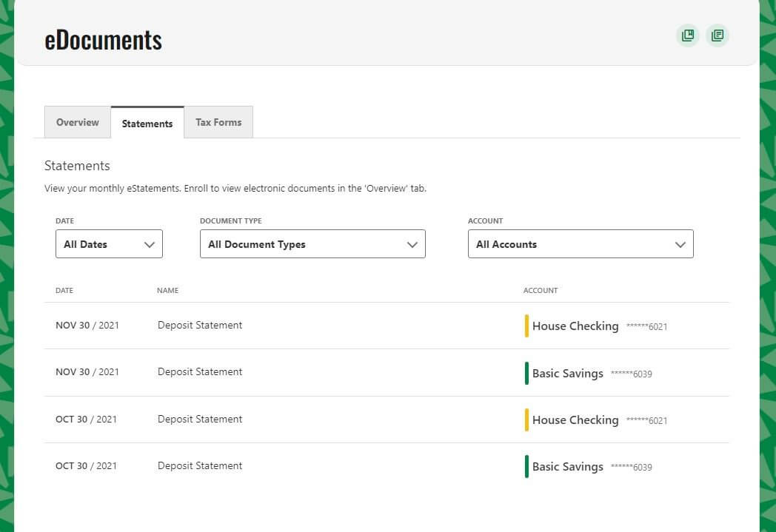Screen dimensions: 776x532
Task: Open Nov 30 House Checking Deposit Statement
Action: point(200,326)
